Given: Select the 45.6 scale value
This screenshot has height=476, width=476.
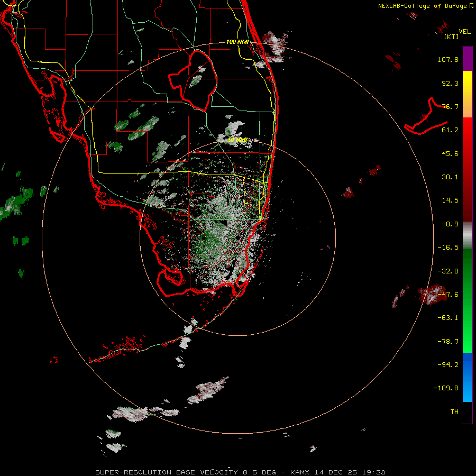Looking at the screenshot, I should tap(450, 153).
